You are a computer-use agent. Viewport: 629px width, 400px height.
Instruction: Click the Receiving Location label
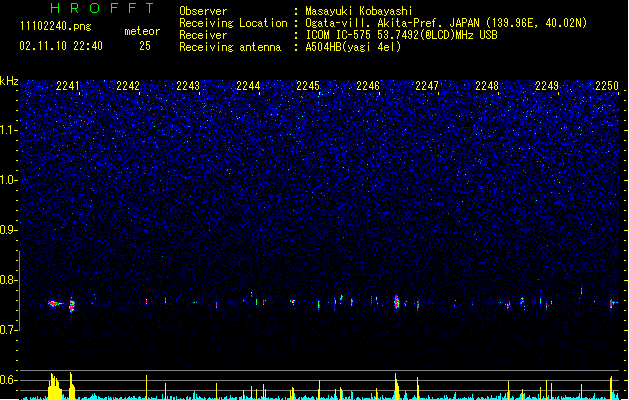[x=233, y=23]
